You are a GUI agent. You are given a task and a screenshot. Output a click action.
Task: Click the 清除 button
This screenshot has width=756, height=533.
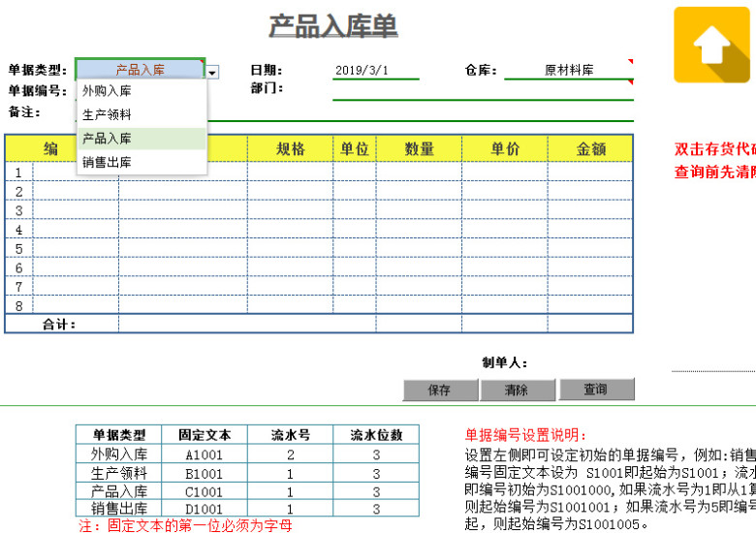coord(518,390)
